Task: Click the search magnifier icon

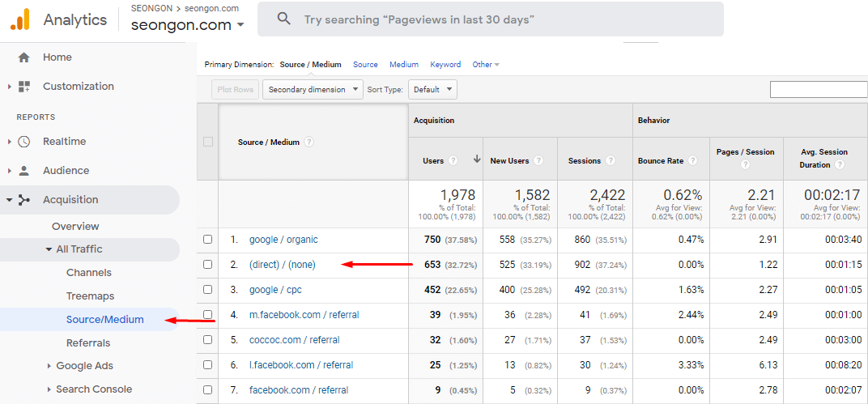Action: tap(284, 19)
